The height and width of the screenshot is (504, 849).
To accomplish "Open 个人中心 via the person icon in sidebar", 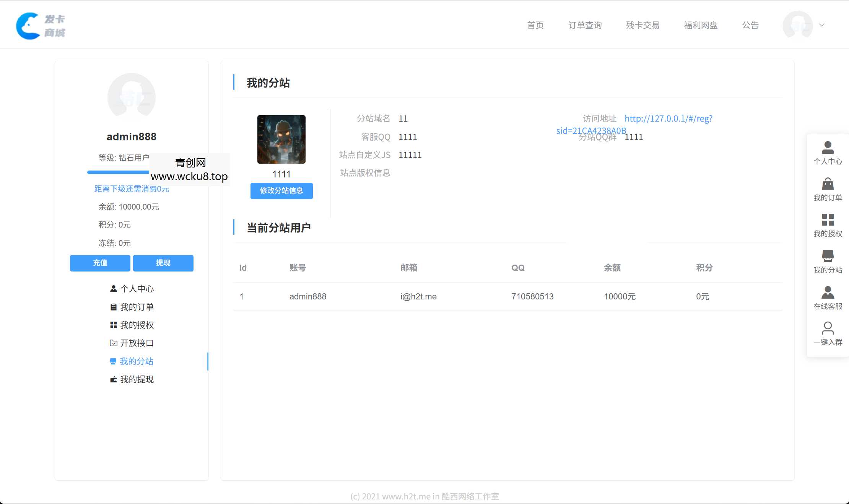I will coord(113,289).
